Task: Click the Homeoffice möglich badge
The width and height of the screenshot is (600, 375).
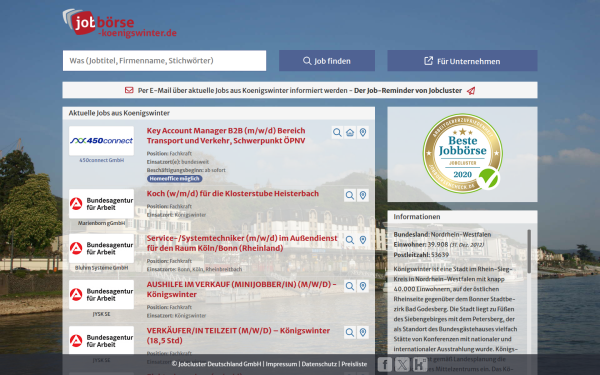Action: pos(174,179)
